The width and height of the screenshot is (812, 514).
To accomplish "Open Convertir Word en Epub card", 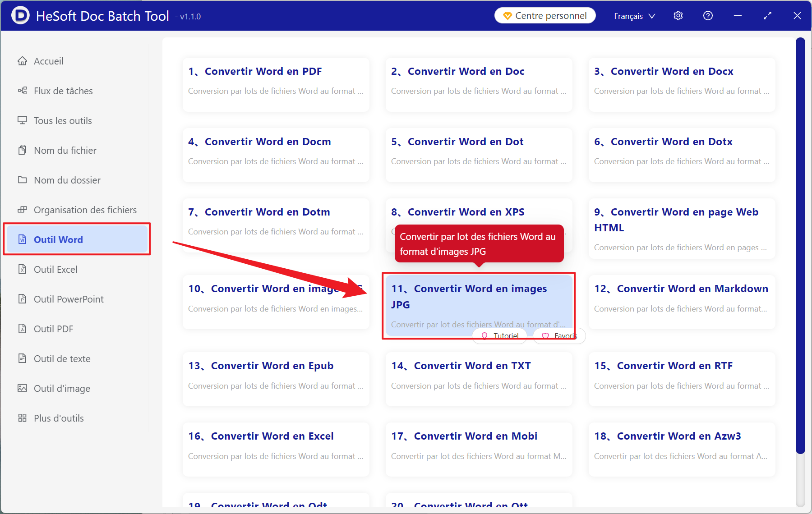I will (276, 379).
